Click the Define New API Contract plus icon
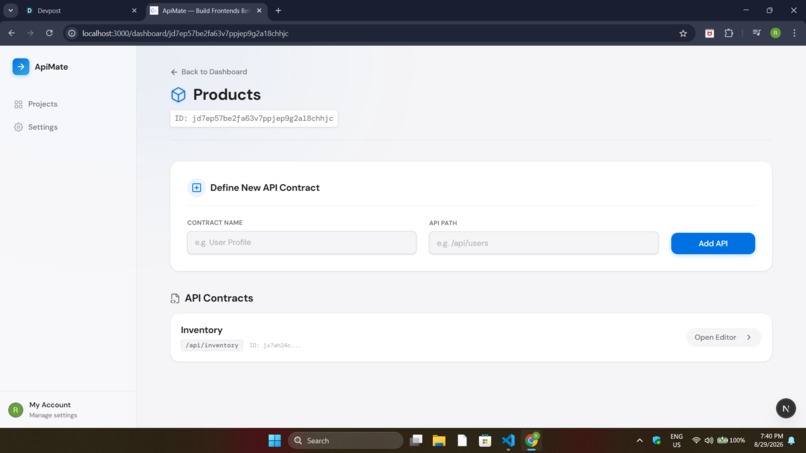 pyautogui.click(x=196, y=188)
